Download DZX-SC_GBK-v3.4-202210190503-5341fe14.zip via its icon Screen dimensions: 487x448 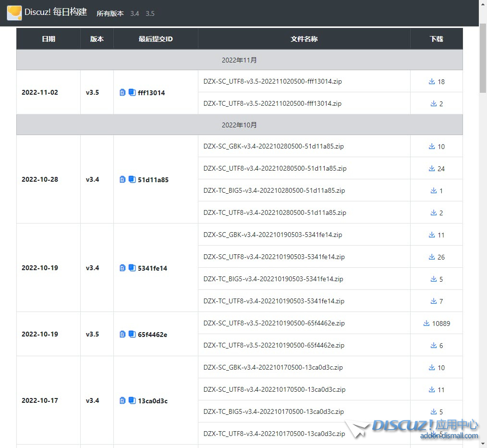click(x=431, y=235)
